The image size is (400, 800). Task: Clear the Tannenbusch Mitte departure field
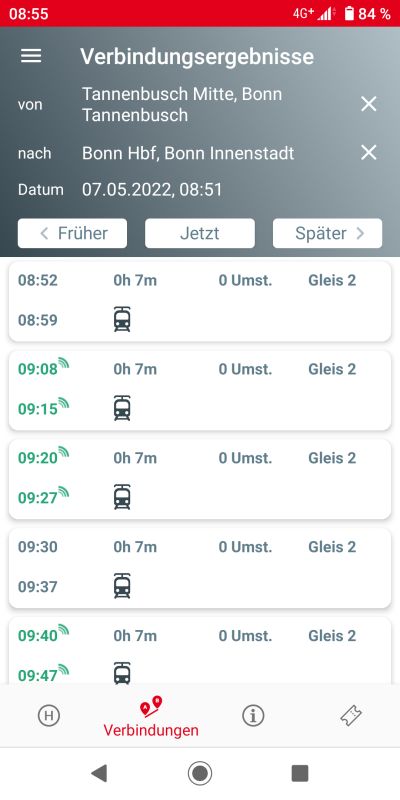(368, 105)
